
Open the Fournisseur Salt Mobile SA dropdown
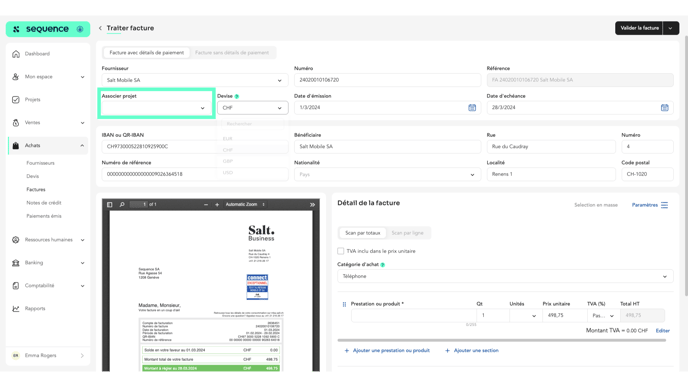coord(195,80)
